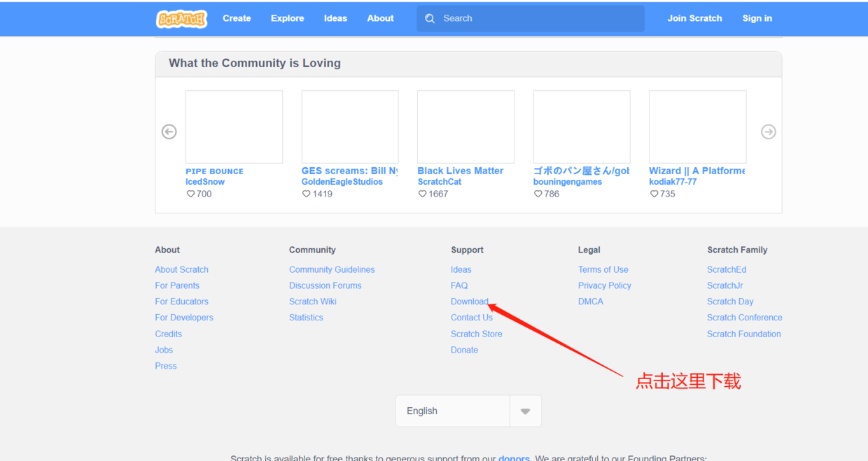Open GoldenEagleStudios author profile
Image resolution: width=868 pixels, height=461 pixels.
coord(342,182)
